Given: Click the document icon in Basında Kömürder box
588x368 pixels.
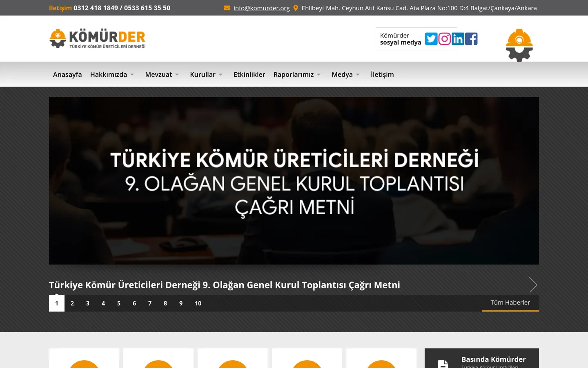Looking at the screenshot, I should [x=443, y=364].
